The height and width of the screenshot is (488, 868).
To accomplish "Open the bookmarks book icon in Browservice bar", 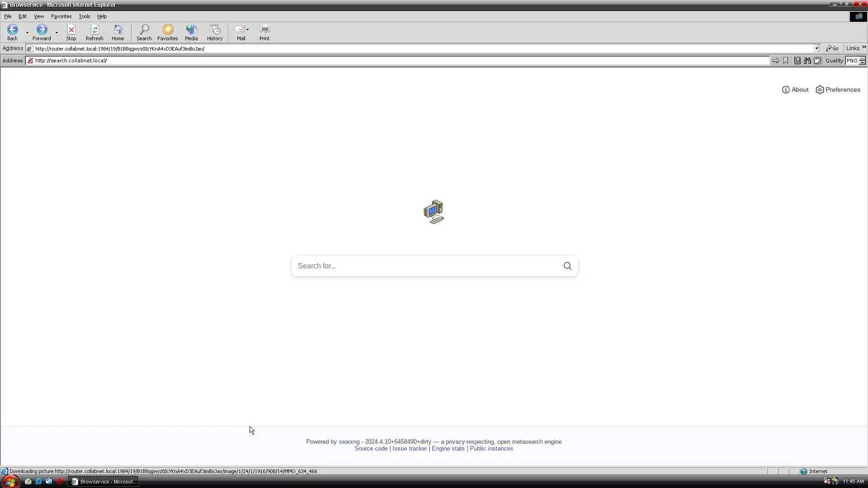I will coord(797,61).
